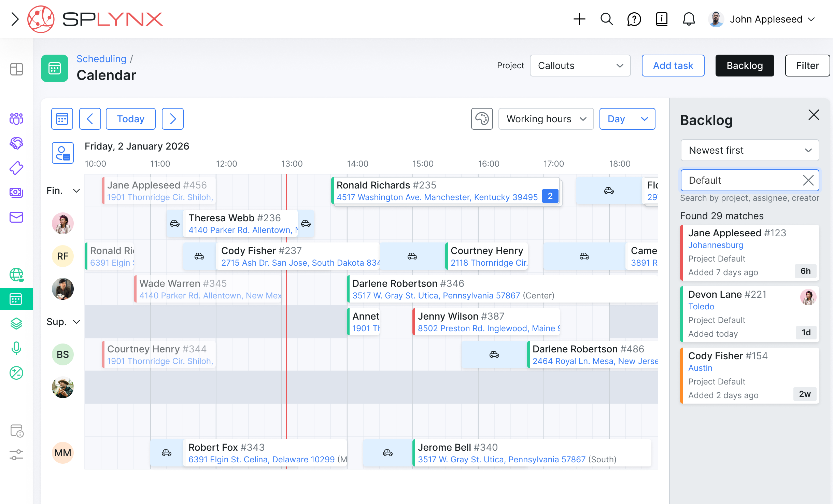Open the Callouts project dropdown
This screenshot has height=504, width=833.
(580, 66)
